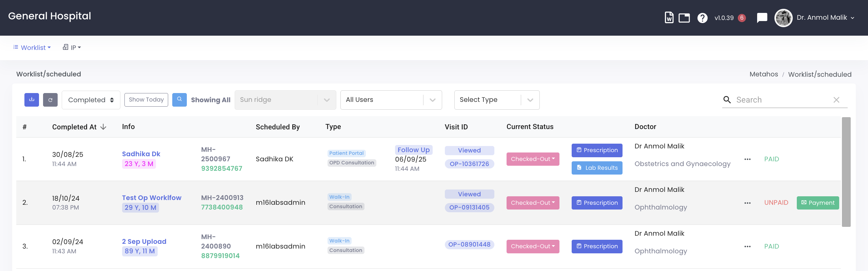Click into the Search input field
868x271 pixels.
tap(780, 100)
